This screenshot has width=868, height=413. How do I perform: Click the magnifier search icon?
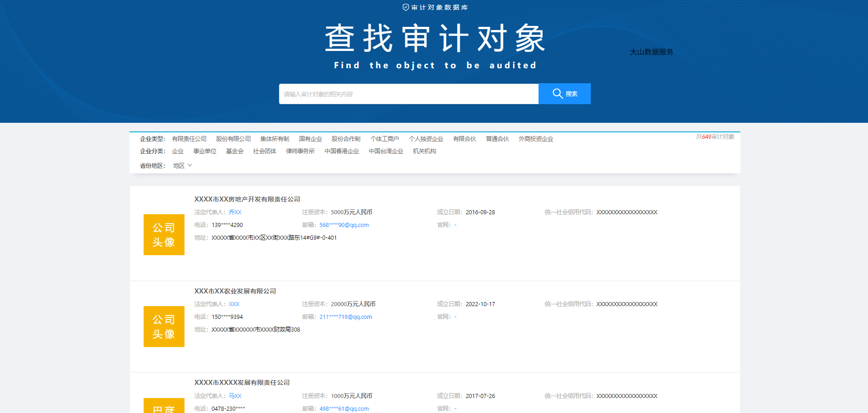coord(558,94)
